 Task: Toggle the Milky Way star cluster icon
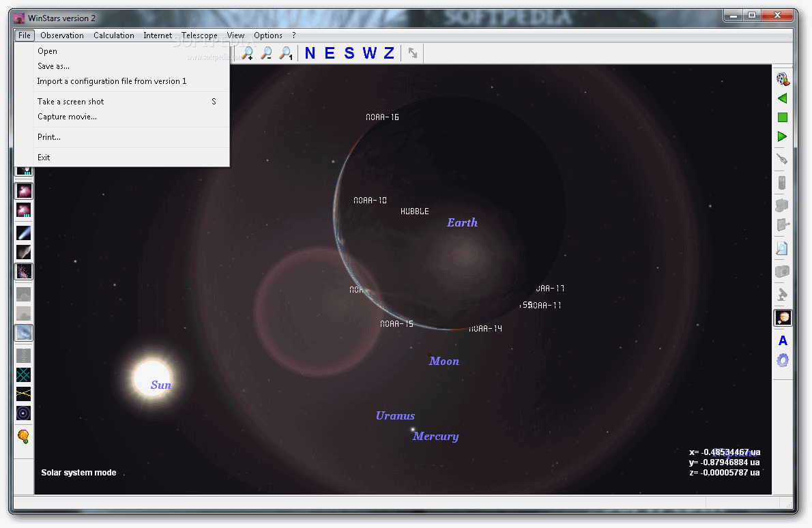coord(24,272)
